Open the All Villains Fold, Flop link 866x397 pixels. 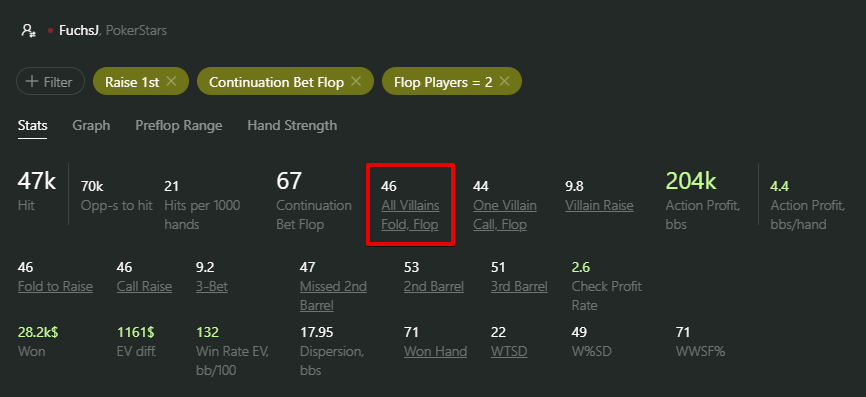pos(410,215)
